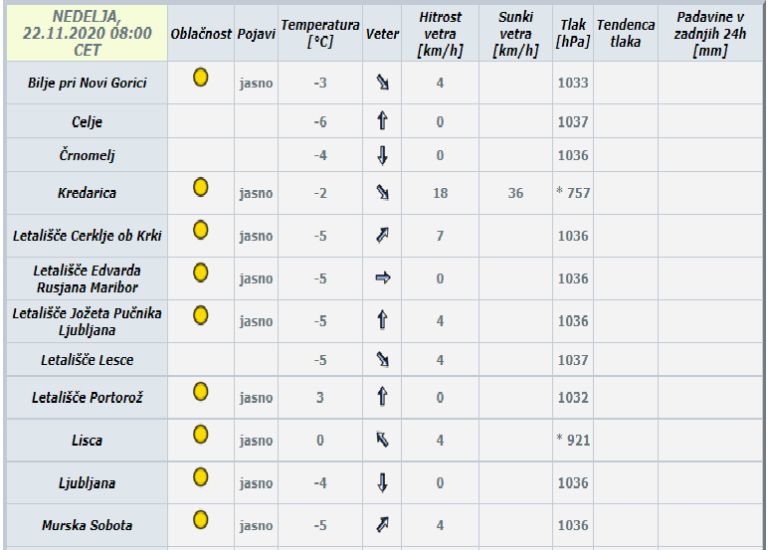768x550 pixels.
Task: Select the station name Celje
Action: pyautogui.click(x=87, y=121)
